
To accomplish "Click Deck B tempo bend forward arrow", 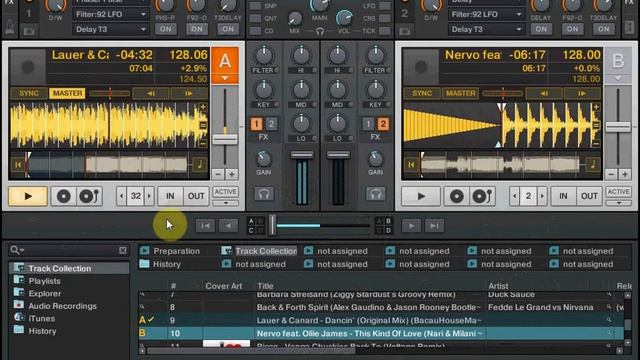I will point(581,93).
